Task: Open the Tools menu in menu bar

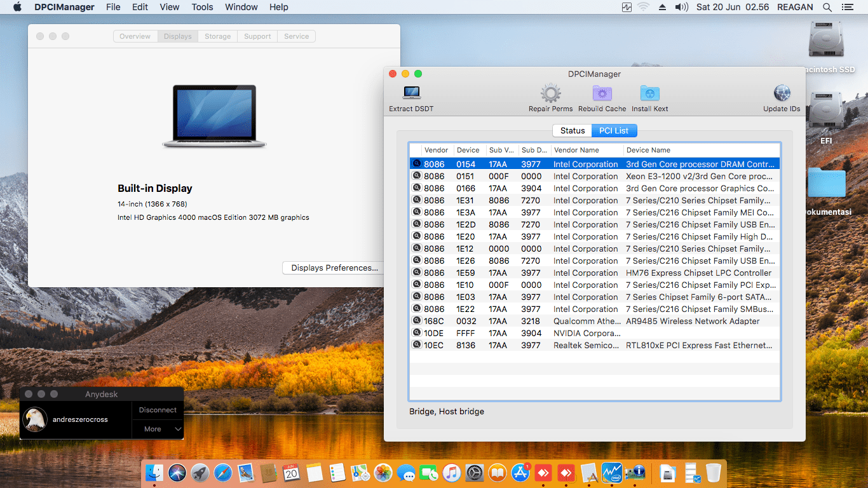Action: coord(202,7)
